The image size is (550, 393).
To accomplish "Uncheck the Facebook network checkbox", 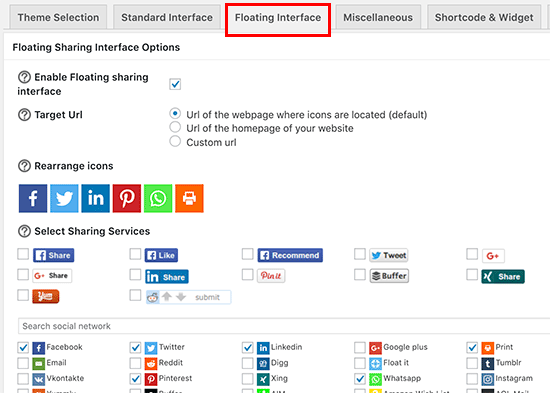I will point(23,348).
